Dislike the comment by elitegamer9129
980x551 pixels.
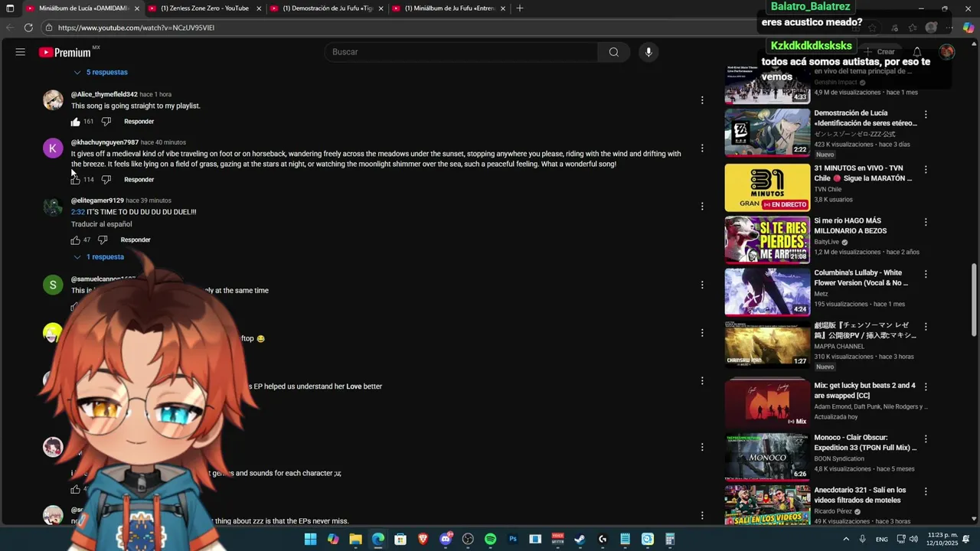click(x=103, y=240)
